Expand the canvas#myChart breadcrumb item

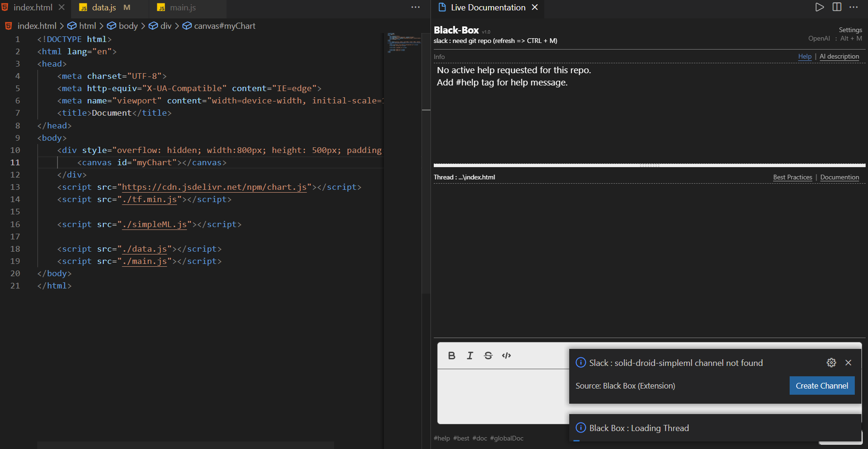point(219,26)
